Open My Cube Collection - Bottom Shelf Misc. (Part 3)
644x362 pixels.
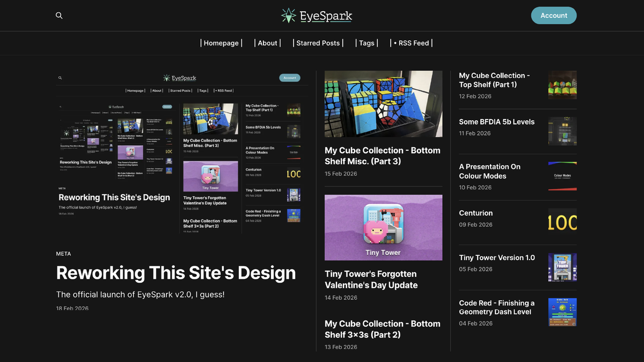pyautogui.click(x=382, y=156)
